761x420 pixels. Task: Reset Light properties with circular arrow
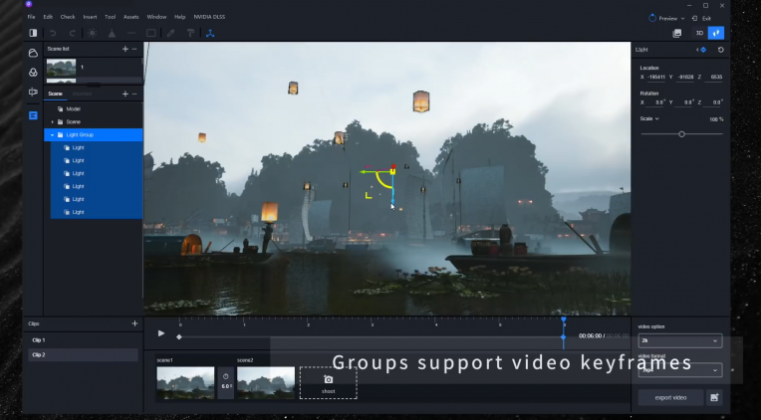[x=721, y=50]
